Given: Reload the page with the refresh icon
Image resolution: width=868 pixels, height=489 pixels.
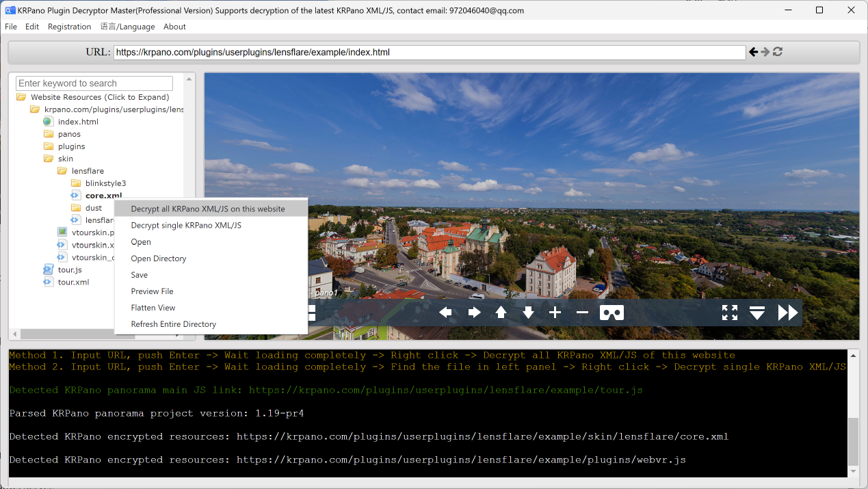Looking at the screenshot, I should (777, 51).
